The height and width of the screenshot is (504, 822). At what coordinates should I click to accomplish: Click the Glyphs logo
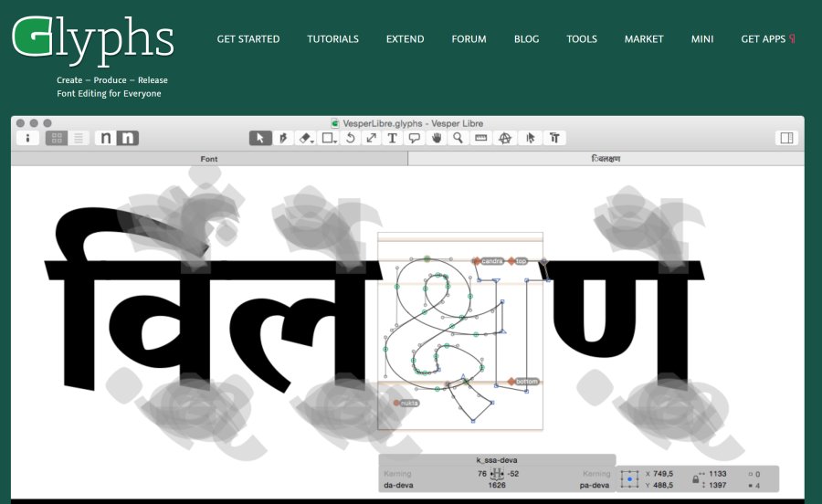pyautogui.click(x=92, y=38)
